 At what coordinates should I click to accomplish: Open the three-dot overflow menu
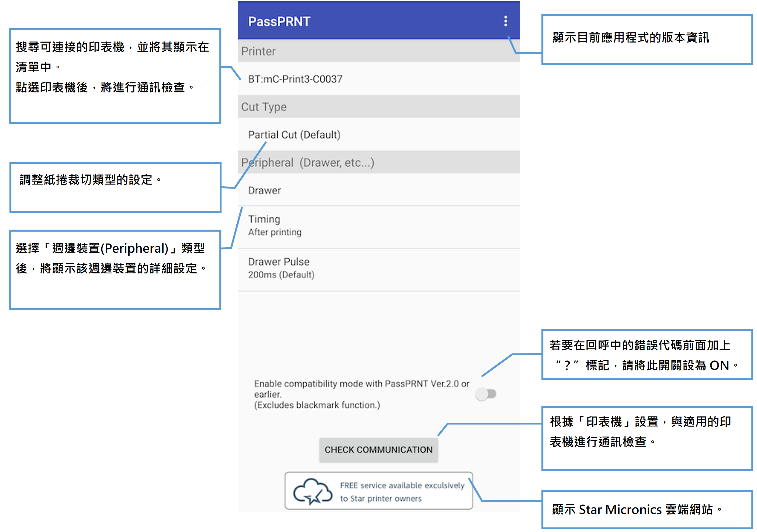click(x=506, y=21)
